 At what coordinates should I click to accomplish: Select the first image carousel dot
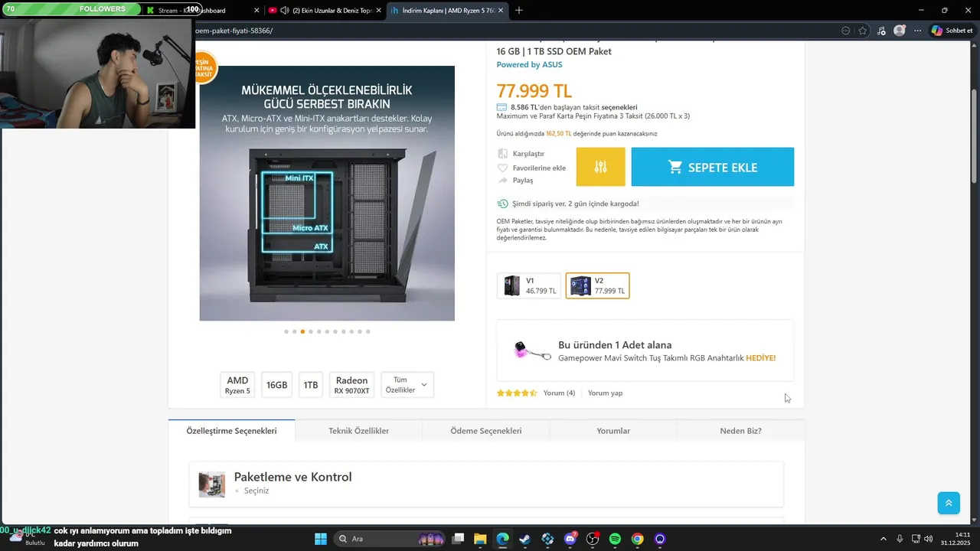(x=286, y=331)
